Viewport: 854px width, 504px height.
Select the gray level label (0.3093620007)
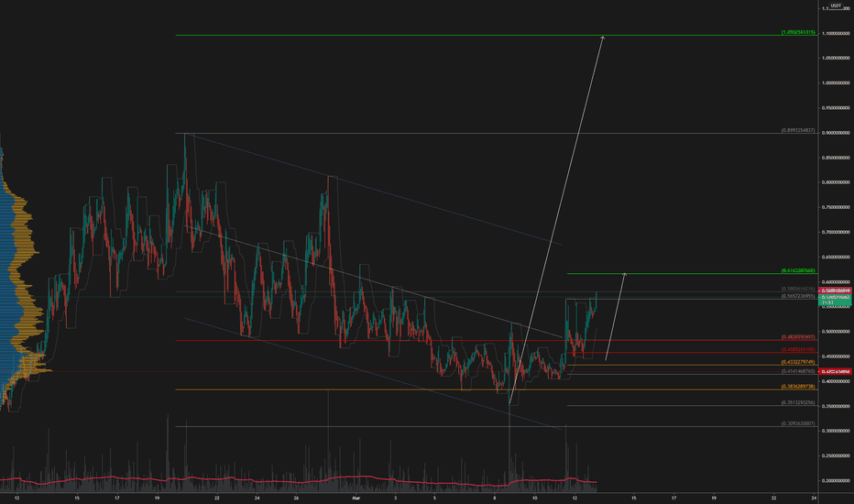pos(798,423)
